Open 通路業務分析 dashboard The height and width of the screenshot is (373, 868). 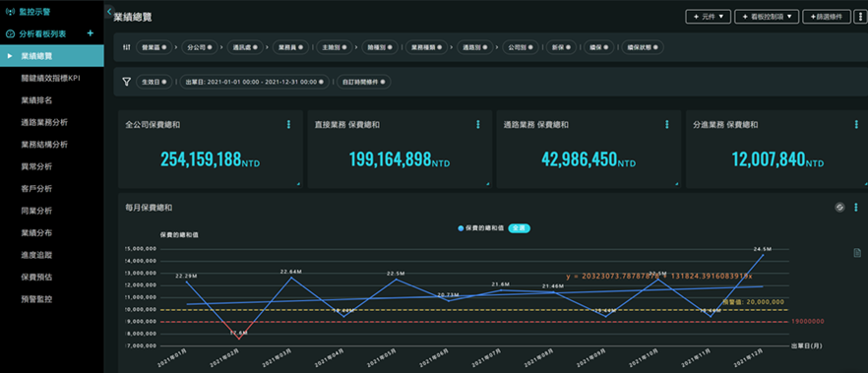click(44, 122)
